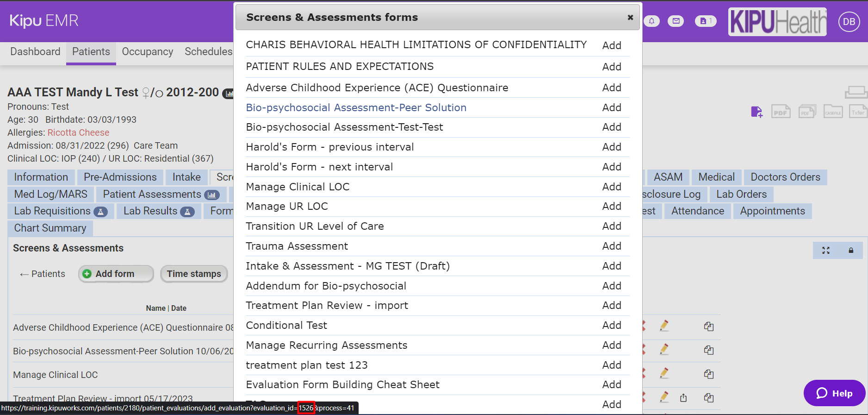
Task: Click copy icon on Manage Clinical LOC row
Action: 708,374
